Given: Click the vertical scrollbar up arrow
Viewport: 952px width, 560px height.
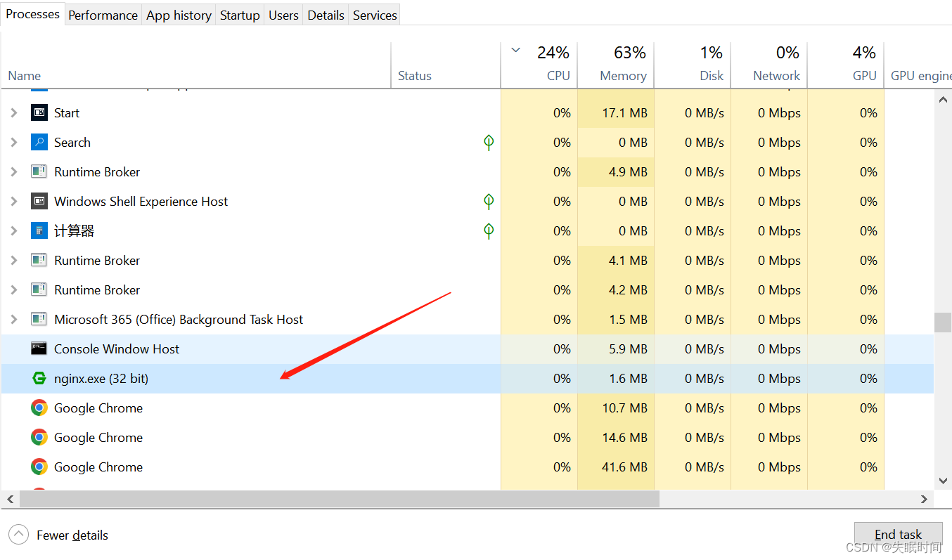Looking at the screenshot, I should (943, 100).
